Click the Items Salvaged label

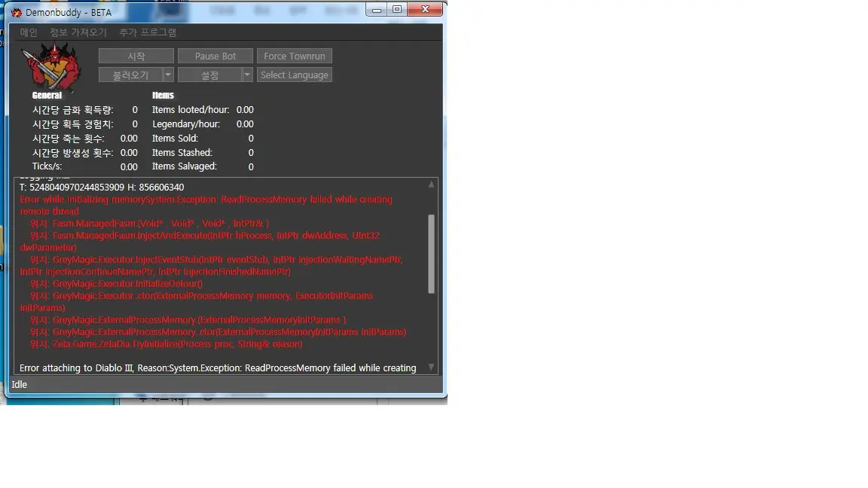point(185,166)
